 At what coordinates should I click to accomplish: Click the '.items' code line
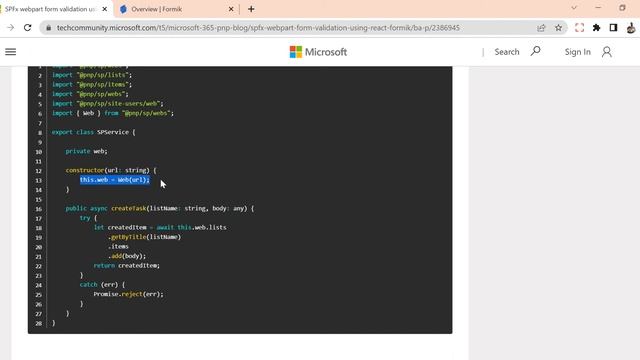(118, 247)
